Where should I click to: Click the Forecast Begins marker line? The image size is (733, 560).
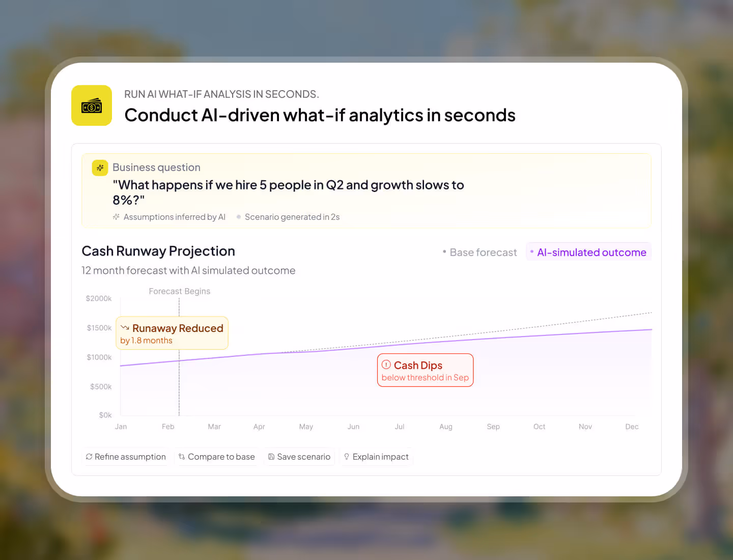point(179,356)
